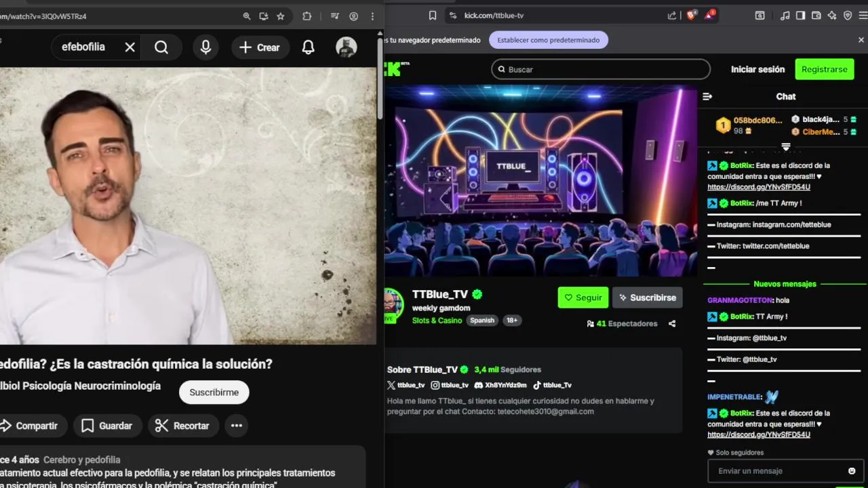Screen dimensions: 868x488
Task: Open Brave Leo AI sparkle icon
Action: click(832, 16)
